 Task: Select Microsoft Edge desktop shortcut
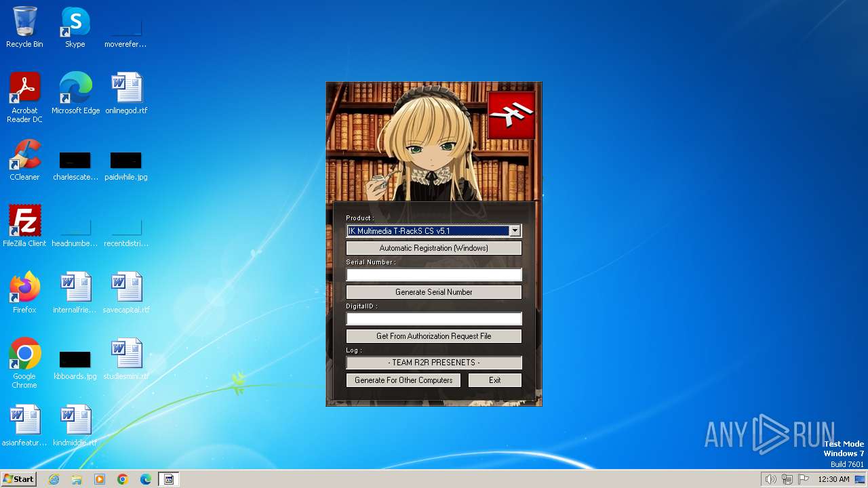[75, 94]
